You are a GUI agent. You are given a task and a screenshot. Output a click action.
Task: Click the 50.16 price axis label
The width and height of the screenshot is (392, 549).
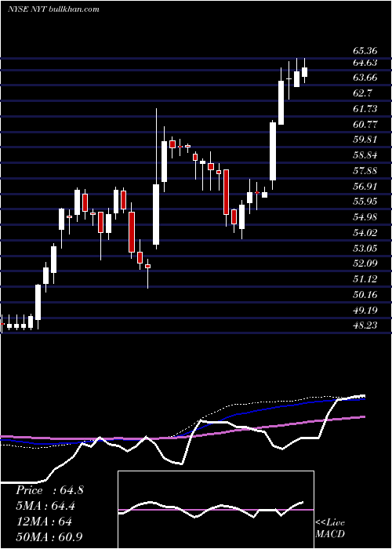click(365, 294)
